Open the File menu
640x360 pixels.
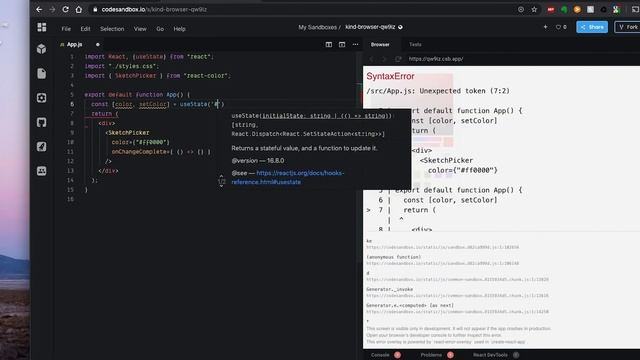click(66, 29)
